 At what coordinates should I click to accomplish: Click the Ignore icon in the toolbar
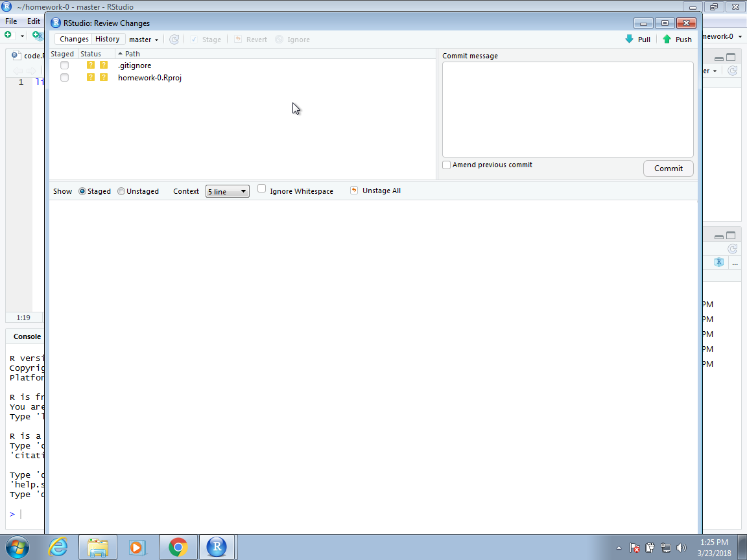pos(279,40)
